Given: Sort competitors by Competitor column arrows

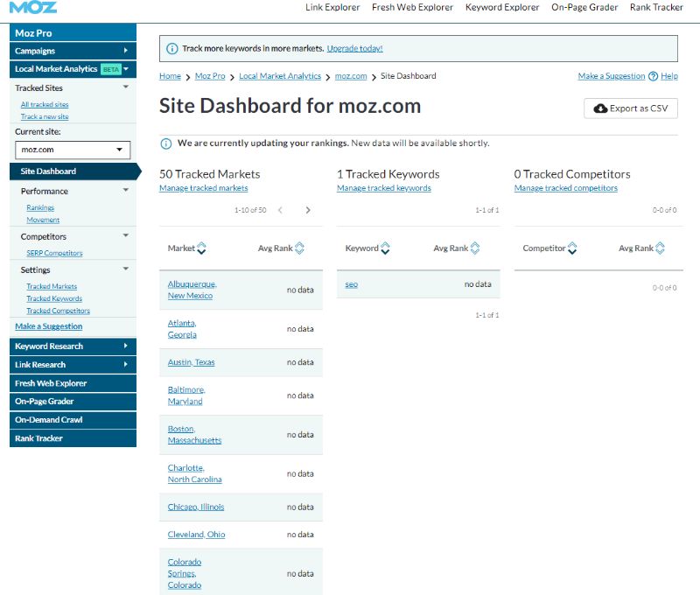Looking at the screenshot, I should (572, 248).
